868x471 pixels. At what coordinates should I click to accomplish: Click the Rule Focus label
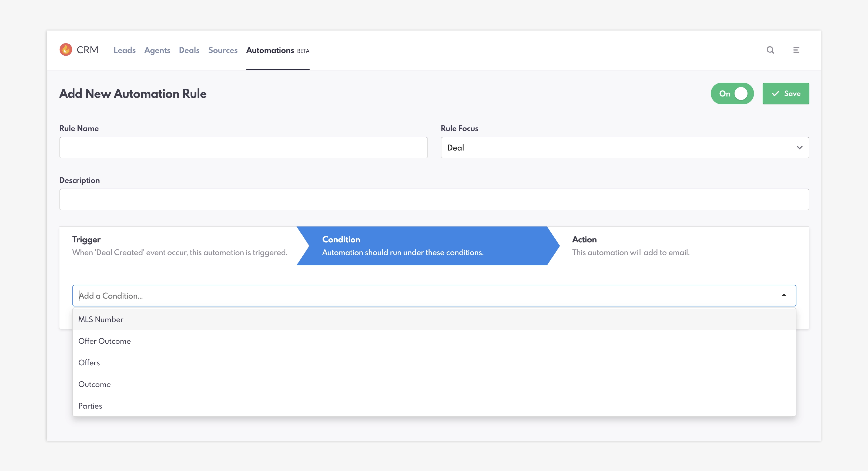click(x=459, y=128)
